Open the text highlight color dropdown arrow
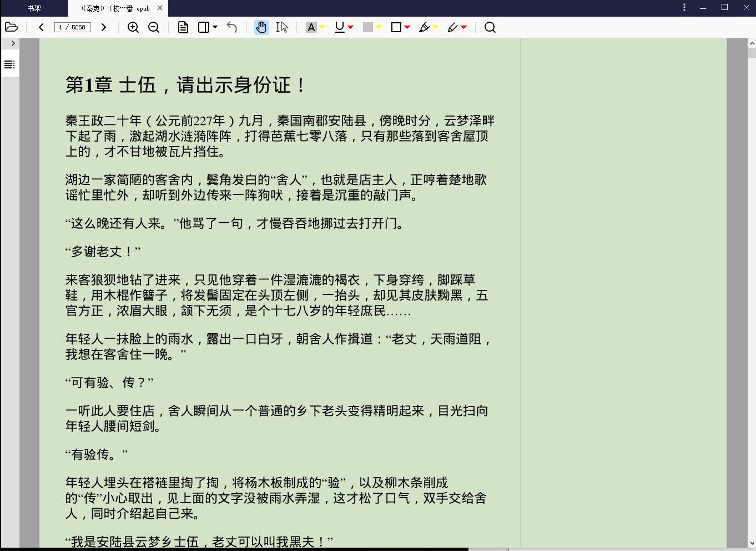756x551 pixels. pyautogui.click(x=322, y=27)
